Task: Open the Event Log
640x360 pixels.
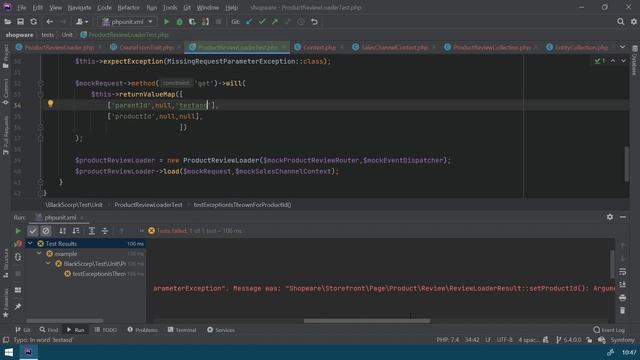Action: [x=609, y=330]
